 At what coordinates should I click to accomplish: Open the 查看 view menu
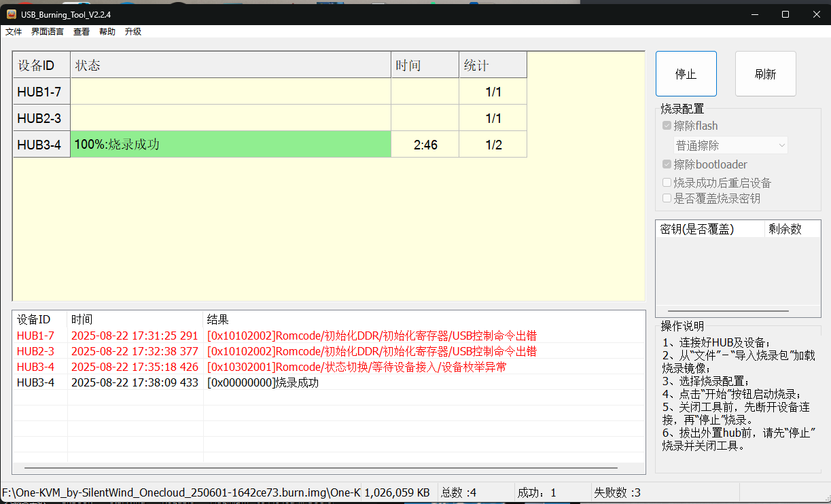click(x=81, y=31)
